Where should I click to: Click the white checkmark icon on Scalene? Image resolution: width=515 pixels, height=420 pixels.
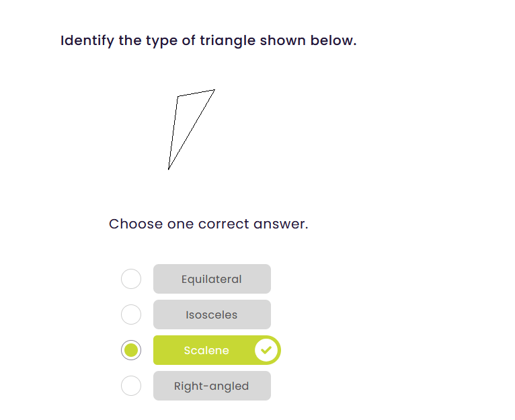(266, 350)
